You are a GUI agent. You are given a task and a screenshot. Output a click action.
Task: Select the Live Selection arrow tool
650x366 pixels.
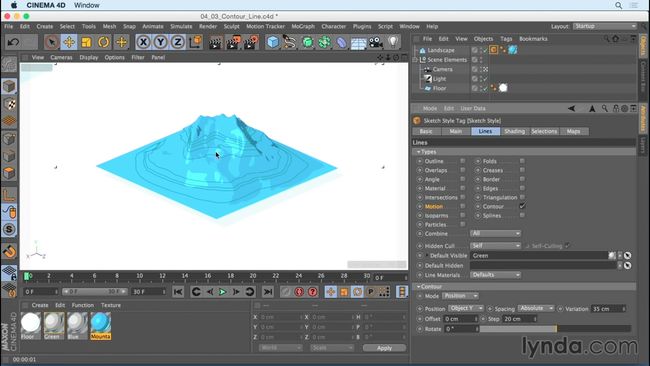(51, 42)
